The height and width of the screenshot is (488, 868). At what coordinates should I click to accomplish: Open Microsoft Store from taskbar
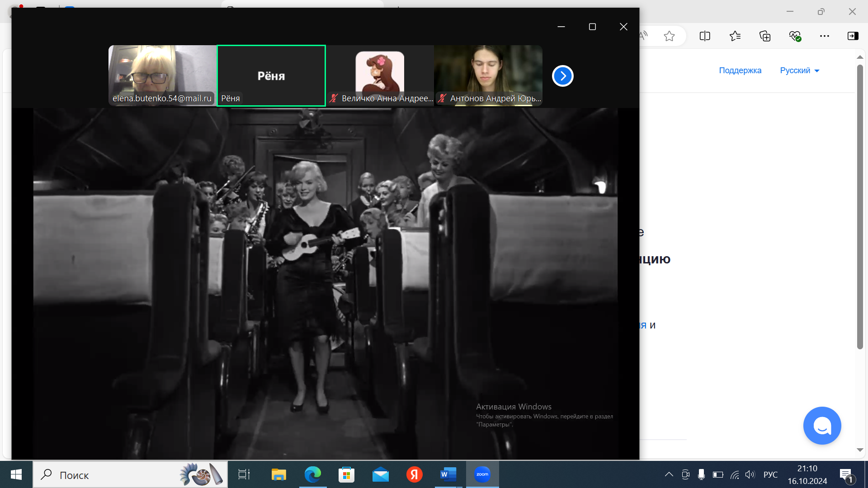point(346,474)
